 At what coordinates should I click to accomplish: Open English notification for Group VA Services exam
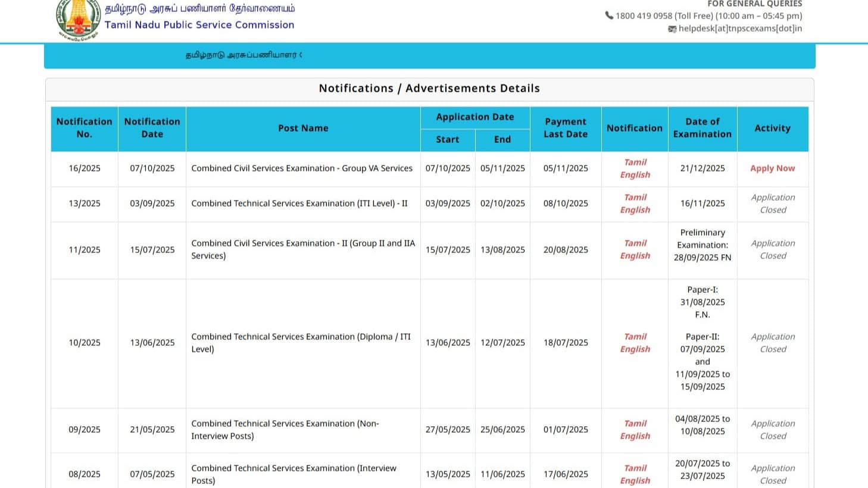635,175
